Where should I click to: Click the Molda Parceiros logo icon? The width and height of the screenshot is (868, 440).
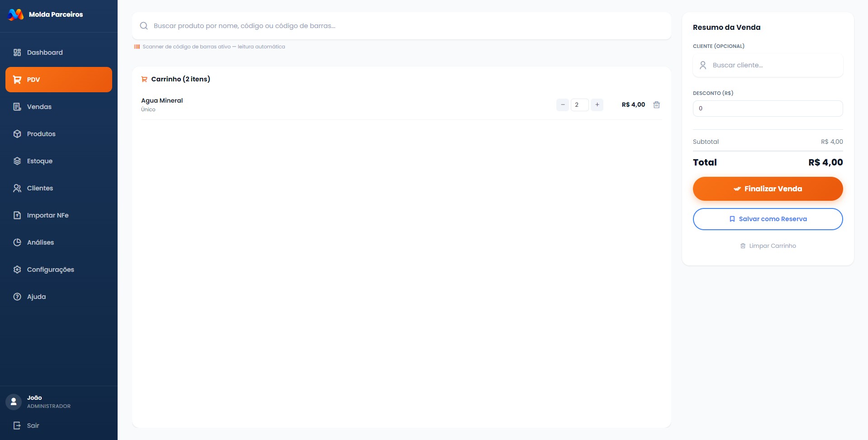pos(16,14)
